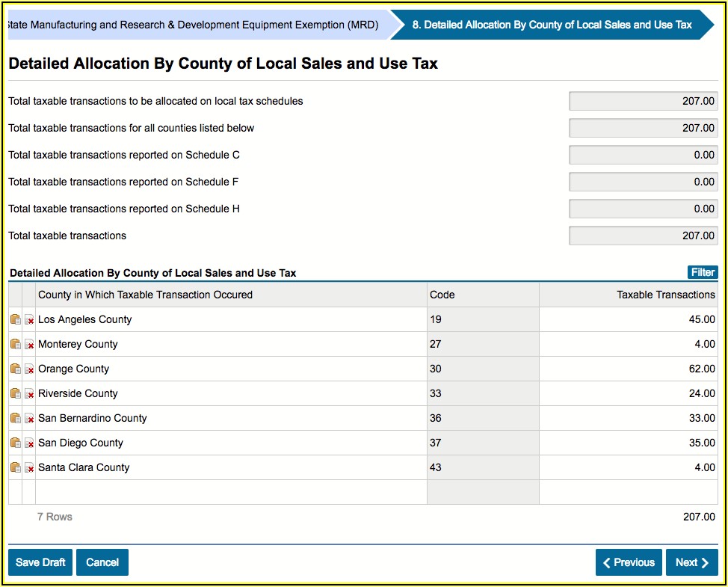This screenshot has width=728, height=587.
Task: Open the Filter for the allocation table
Action: (x=702, y=272)
